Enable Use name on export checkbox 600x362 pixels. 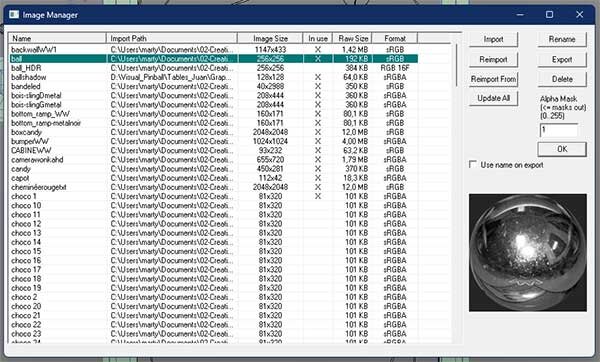(x=473, y=165)
